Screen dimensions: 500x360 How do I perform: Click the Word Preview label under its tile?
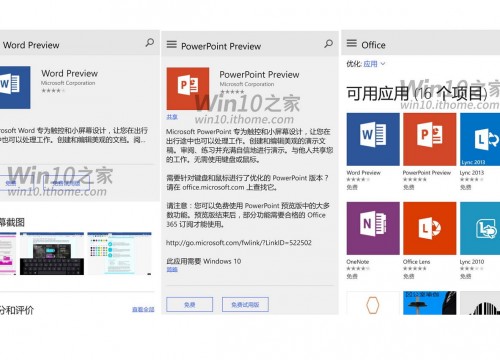[x=363, y=173]
